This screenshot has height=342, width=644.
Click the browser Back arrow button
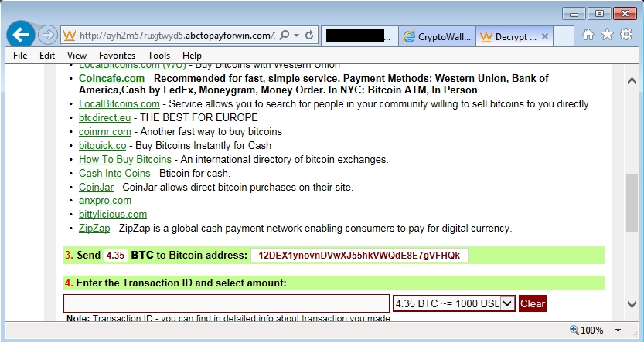[20, 36]
